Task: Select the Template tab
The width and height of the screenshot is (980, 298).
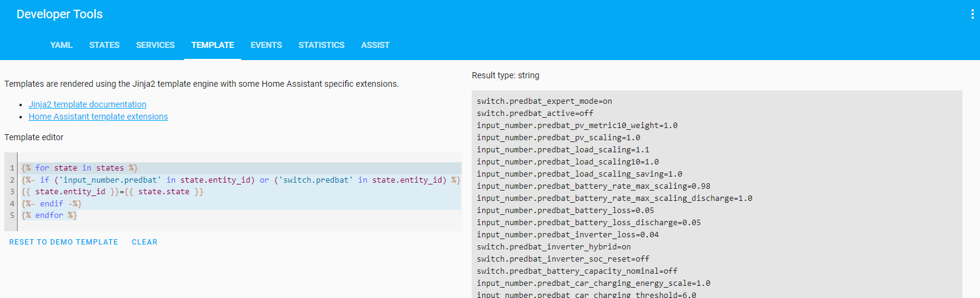Action: [x=213, y=45]
